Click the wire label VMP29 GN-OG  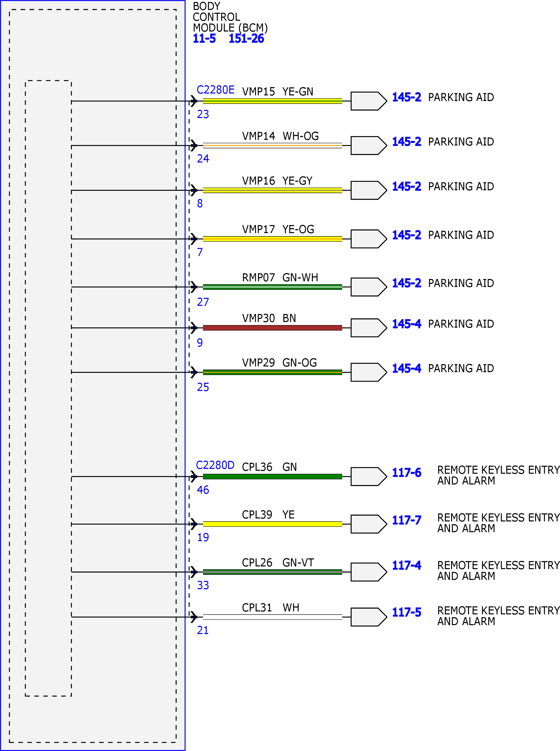[x=279, y=363]
